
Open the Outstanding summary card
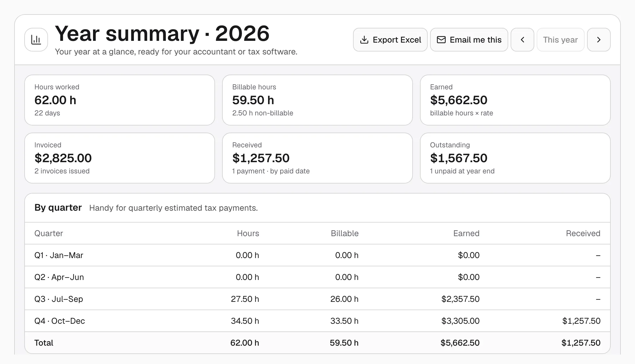(x=515, y=158)
